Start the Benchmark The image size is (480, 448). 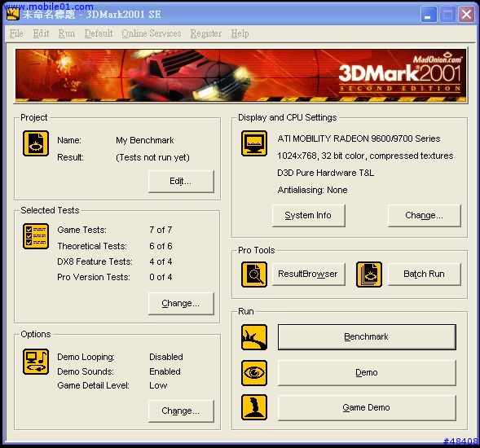(x=367, y=337)
